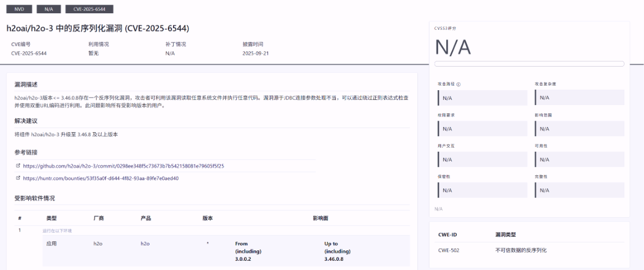Click the 不可信数据的反序列化 vulnerability type

pyautogui.click(x=520, y=250)
